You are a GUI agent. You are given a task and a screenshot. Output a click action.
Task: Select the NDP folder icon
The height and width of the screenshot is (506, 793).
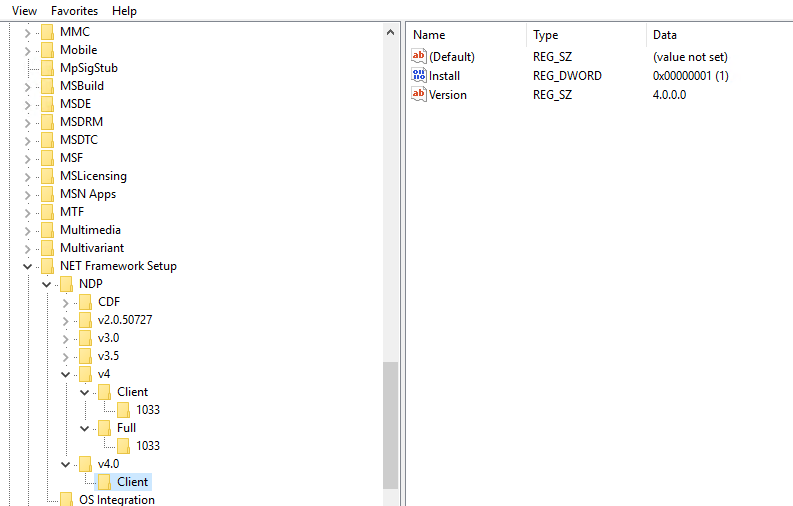(66, 284)
